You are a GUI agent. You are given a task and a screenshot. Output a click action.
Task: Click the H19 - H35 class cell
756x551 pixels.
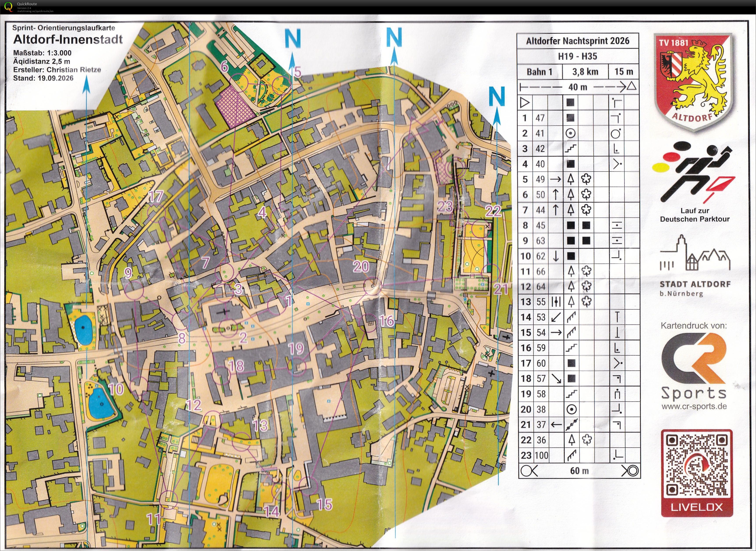578,56
